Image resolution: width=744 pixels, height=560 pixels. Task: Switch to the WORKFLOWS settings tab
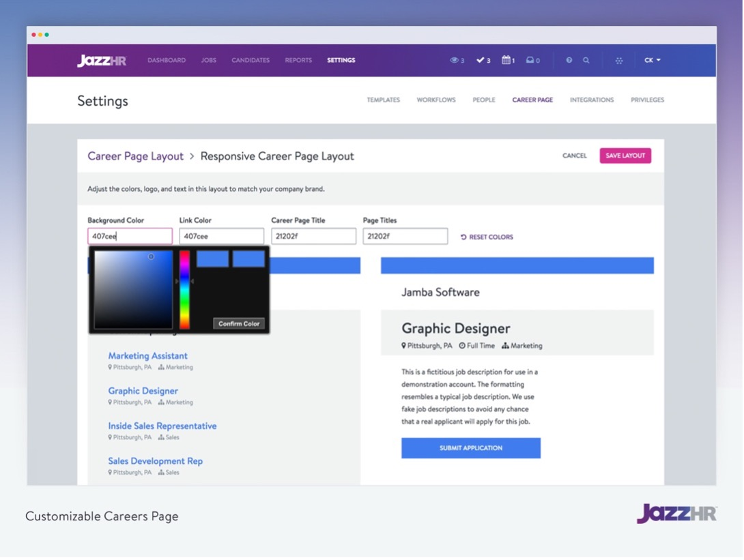[435, 100]
